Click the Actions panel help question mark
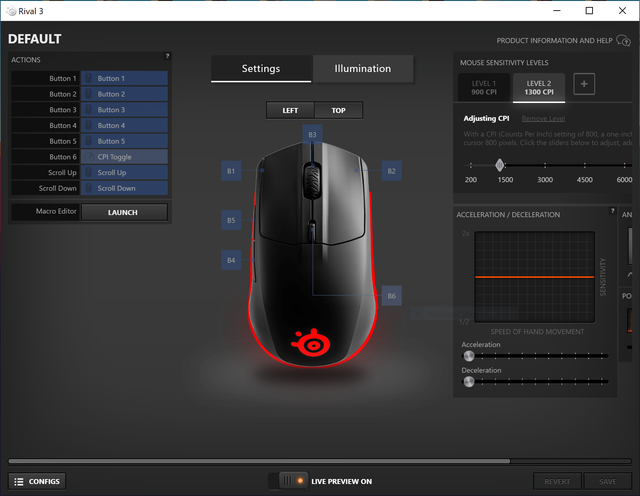The width and height of the screenshot is (640, 496). (167, 56)
